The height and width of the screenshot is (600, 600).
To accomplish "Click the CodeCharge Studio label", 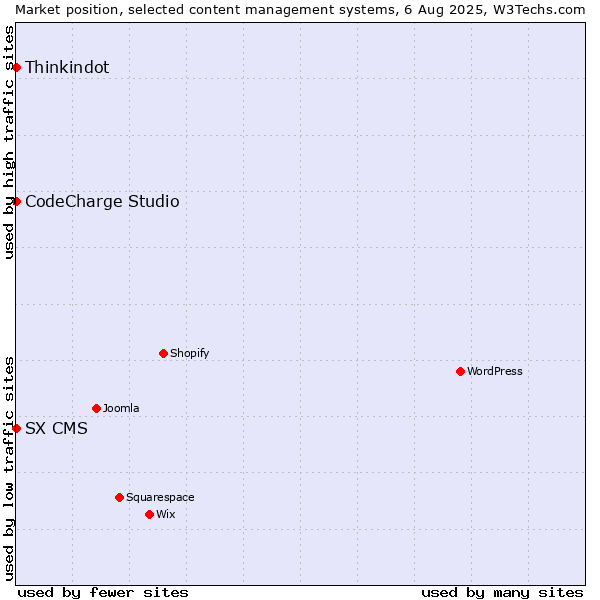I will [x=102, y=202].
